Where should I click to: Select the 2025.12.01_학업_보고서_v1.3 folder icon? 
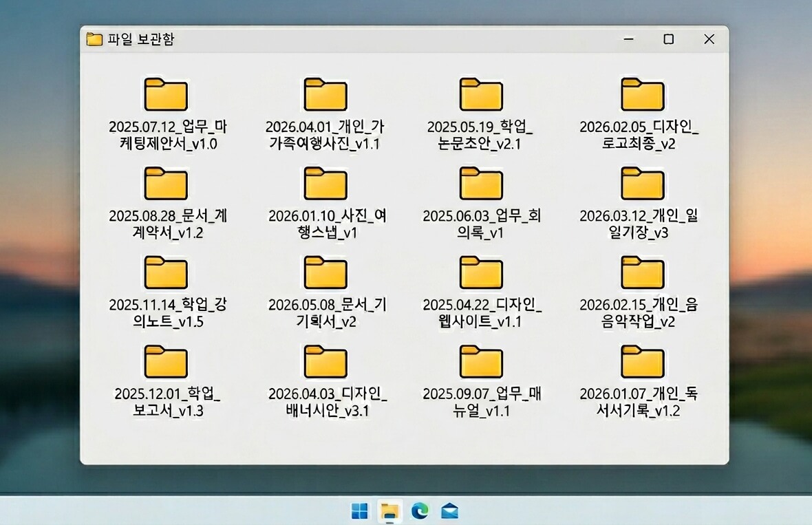tap(166, 361)
